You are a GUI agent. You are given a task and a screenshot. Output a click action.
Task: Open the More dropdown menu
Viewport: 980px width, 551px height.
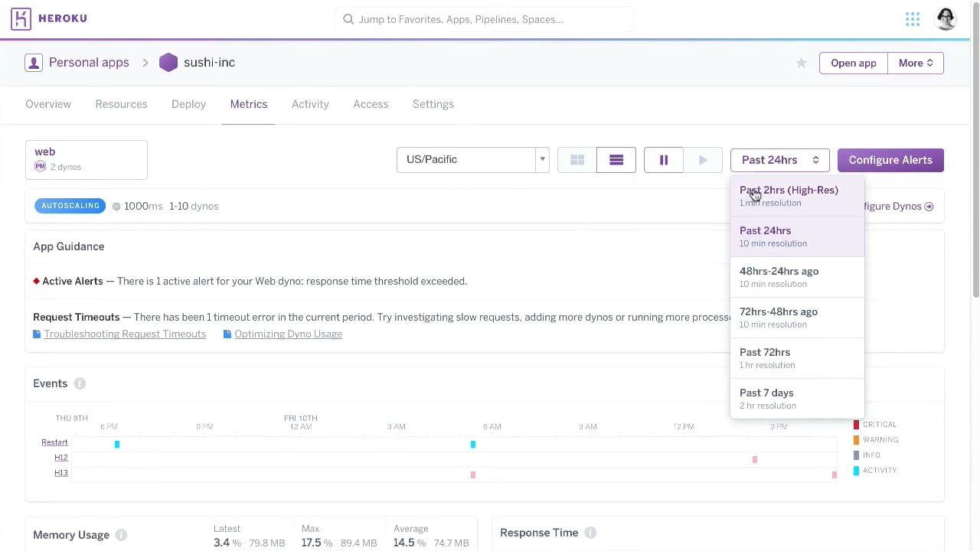coord(916,63)
